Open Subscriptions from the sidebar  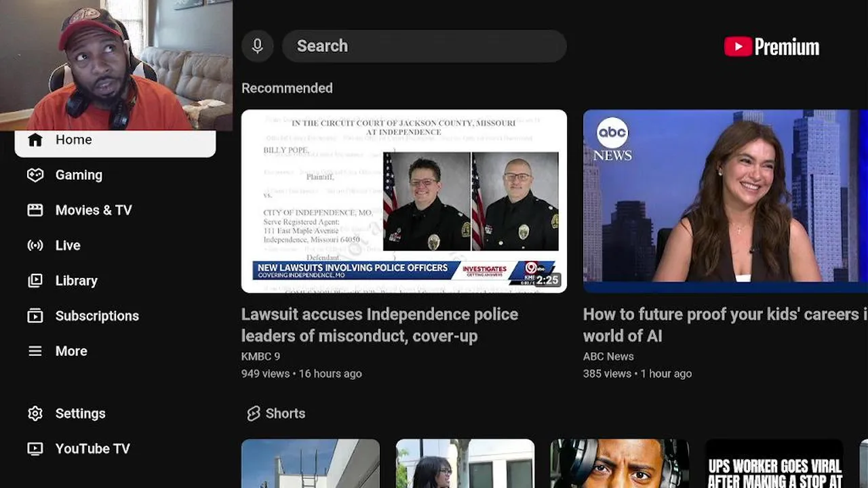coord(97,316)
